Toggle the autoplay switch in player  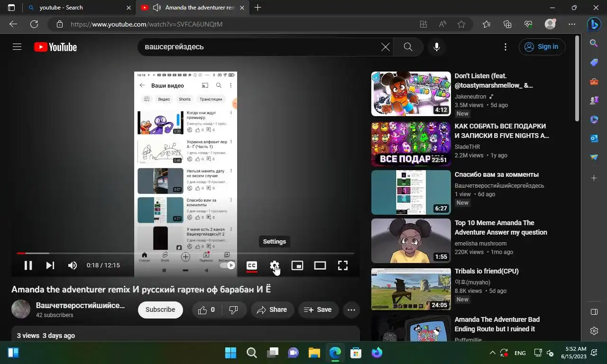(228, 265)
